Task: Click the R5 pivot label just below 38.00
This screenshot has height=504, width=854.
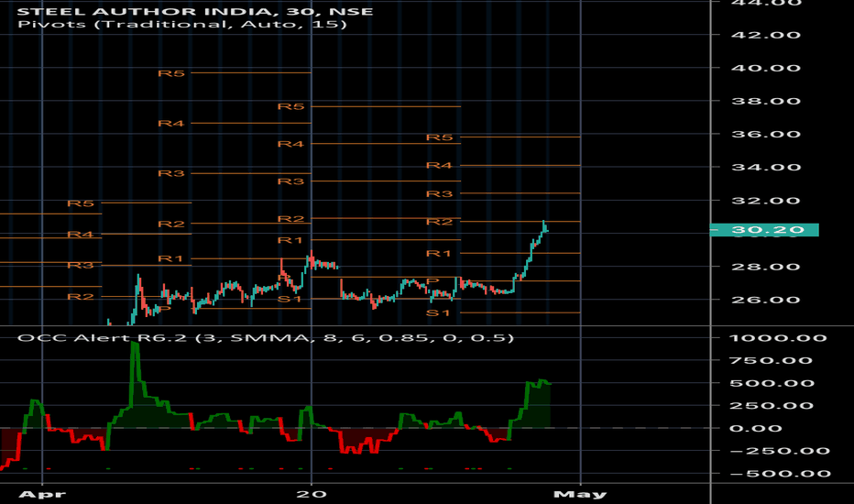Action: [x=290, y=107]
